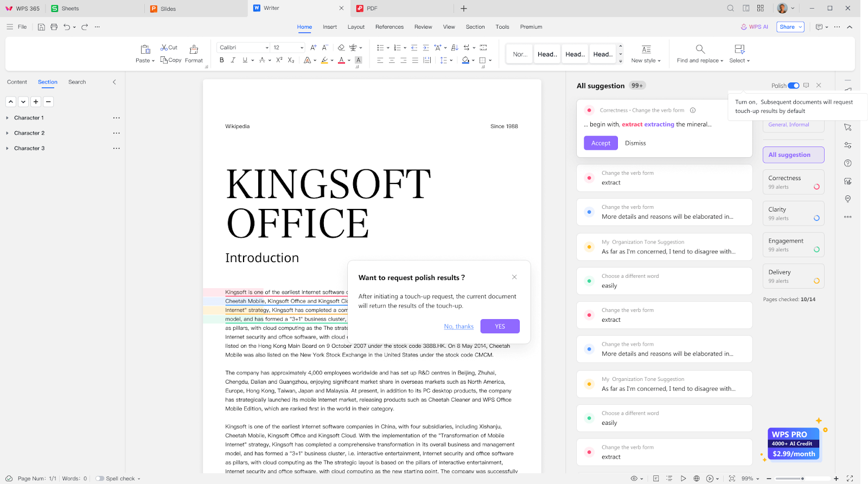Viewport: 868px width, 484px height.
Task: Adjust the zoom slider handle
Action: [802, 479]
